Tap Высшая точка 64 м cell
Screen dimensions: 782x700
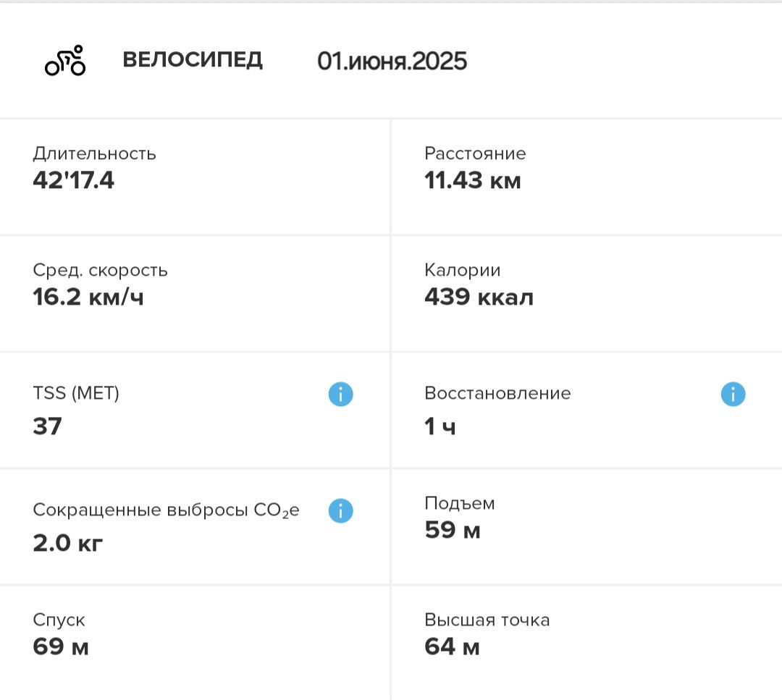[x=587, y=643]
